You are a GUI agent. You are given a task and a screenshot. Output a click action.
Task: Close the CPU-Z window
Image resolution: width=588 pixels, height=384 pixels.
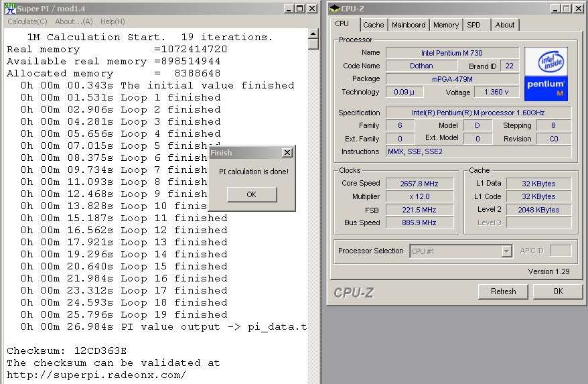click(579, 8)
